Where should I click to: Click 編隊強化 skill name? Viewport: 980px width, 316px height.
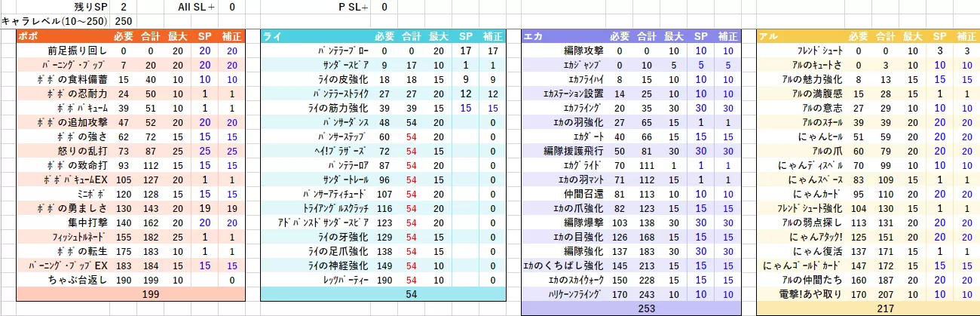tap(583, 251)
